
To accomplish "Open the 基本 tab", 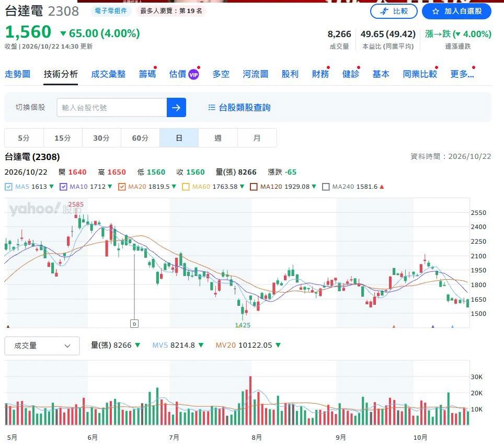I will [381, 74].
